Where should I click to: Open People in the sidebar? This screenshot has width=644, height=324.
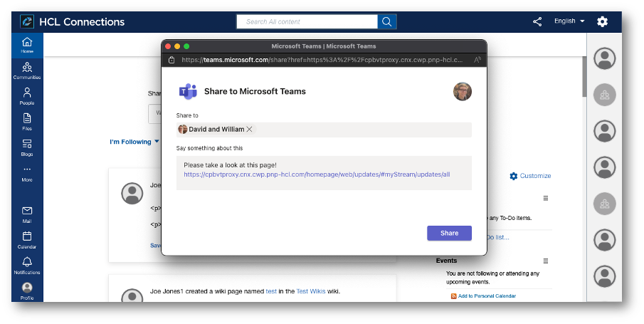(27, 96)
